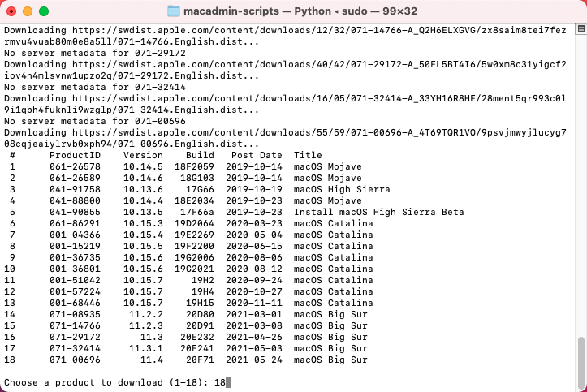This screenshot has height=392, width=587.
Task: Click build number 17G66
Action: [x=200, y=189]
